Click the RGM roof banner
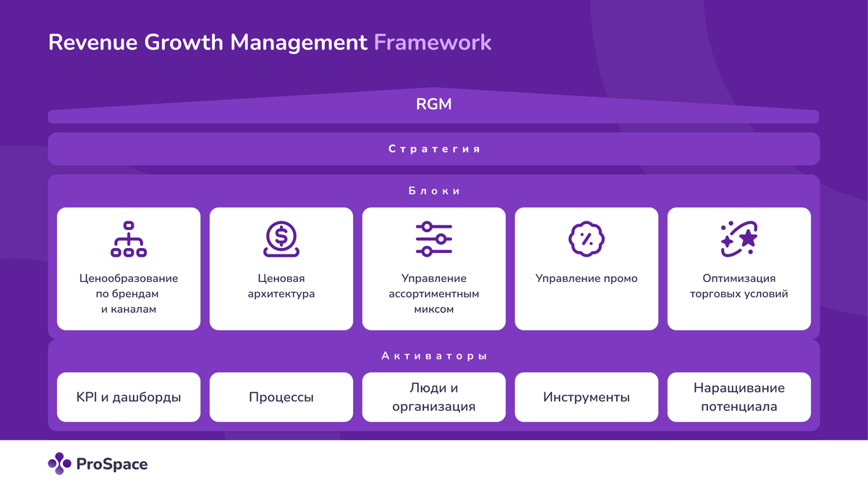The image size is (868, 488). coord(434,106)
